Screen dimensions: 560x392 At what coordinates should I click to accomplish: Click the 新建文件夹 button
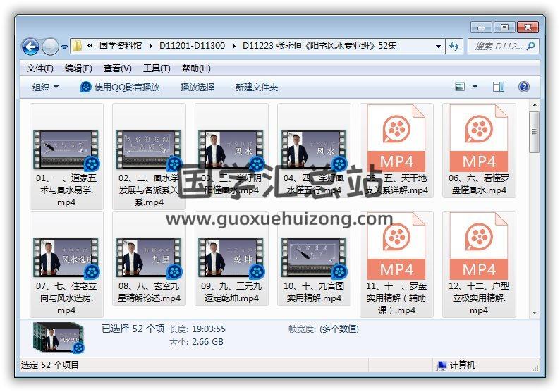pos(256,87)
